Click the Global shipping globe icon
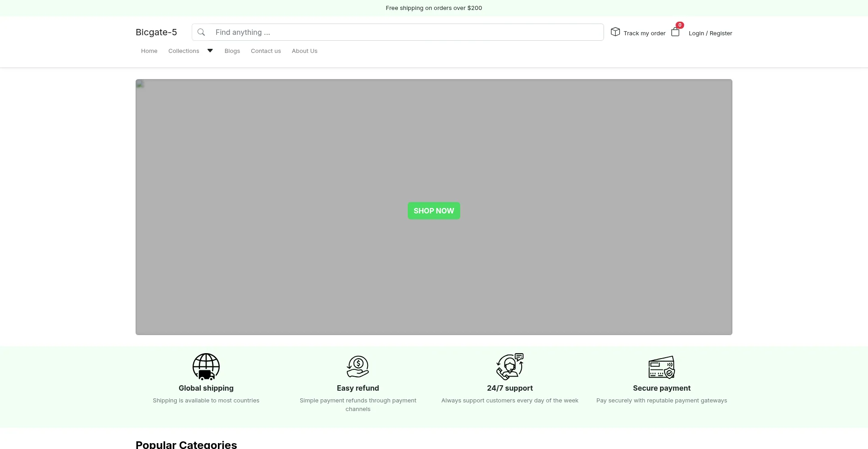The image size is (868, 449). pyautogui.click(x=206, y=366)
